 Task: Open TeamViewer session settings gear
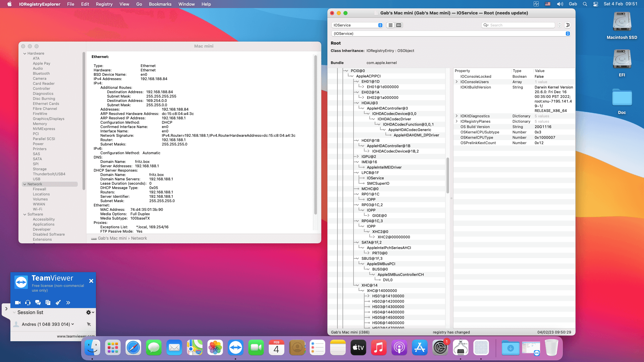pyautogui.click(x=89, y=312)
